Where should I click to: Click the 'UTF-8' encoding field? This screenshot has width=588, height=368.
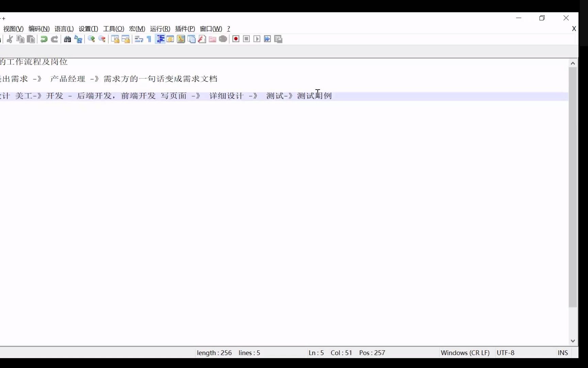point(506,353)
